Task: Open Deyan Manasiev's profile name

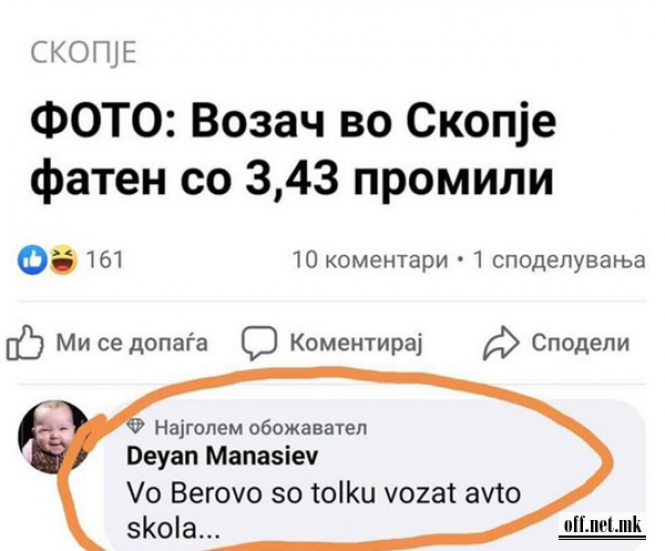Action: coord(222,457)
